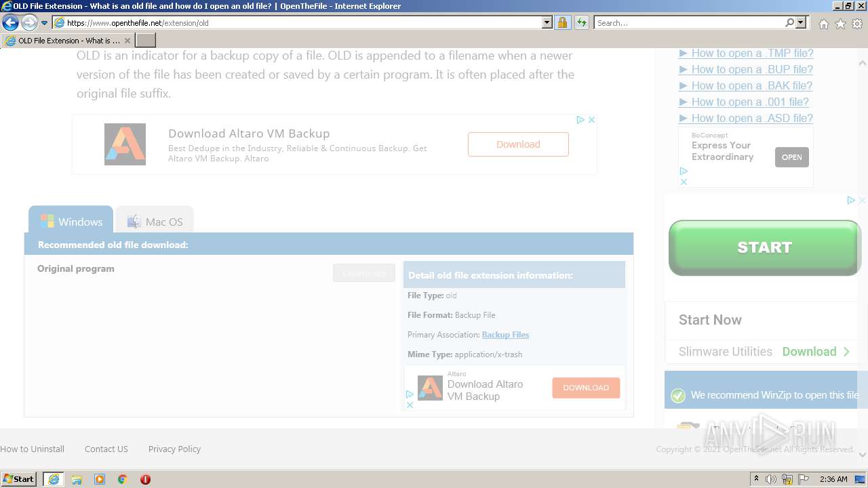The image size is (868, 488).
Task: Click Internet Explorer taskbar icon
Action: [54, 479]
